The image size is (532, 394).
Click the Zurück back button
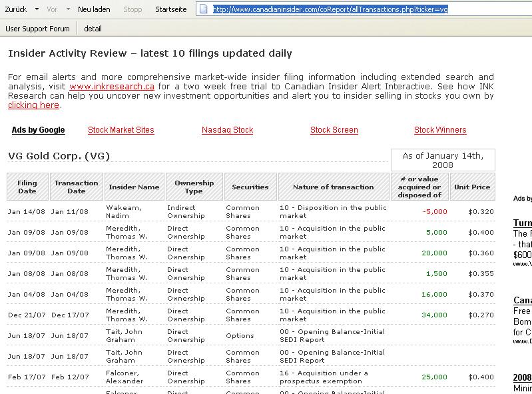(x=15, y=9)
